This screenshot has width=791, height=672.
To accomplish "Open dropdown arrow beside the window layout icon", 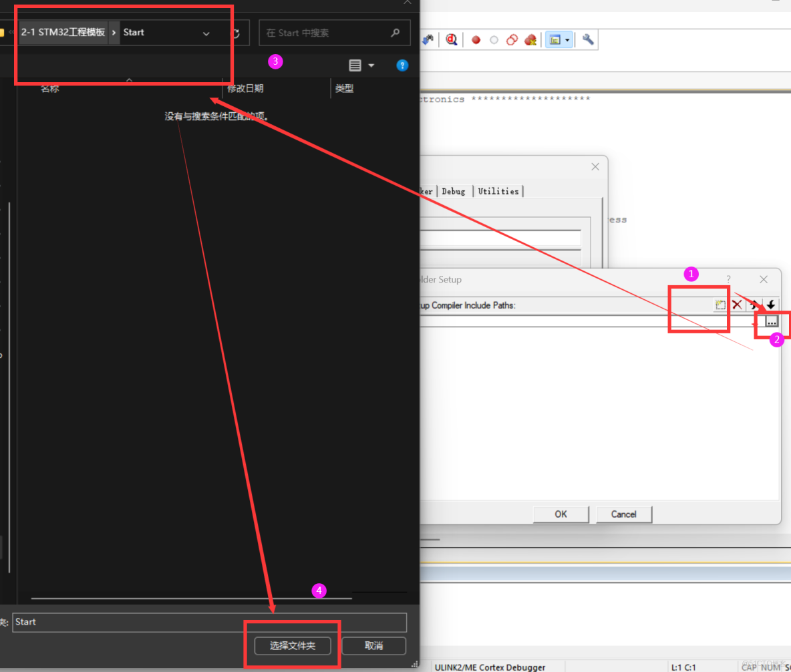I will pyautogui.click(x=567, y=40).
